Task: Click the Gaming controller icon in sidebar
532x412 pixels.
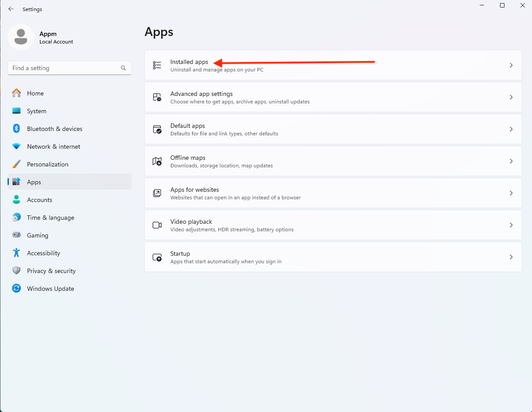Action: [16, 235]
